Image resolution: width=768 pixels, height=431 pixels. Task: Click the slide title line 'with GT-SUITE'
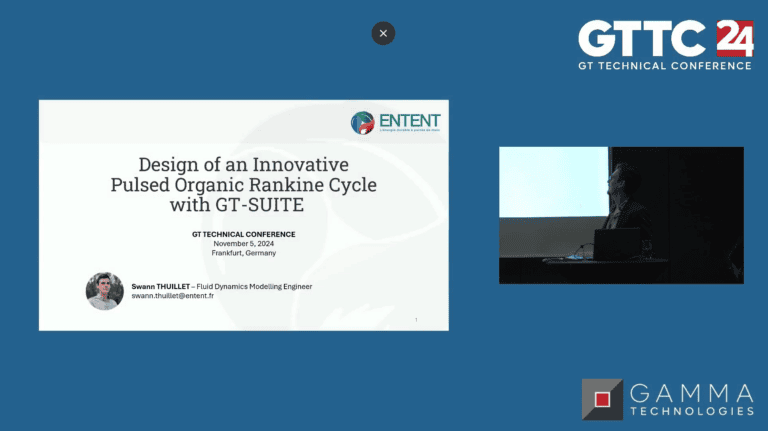[237, 205]
